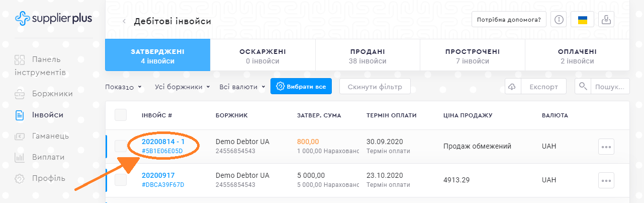The image size is (644, 203).
Task: Expand the 'Усі боржники' filter dropdown
Action: tap(182, 87)
